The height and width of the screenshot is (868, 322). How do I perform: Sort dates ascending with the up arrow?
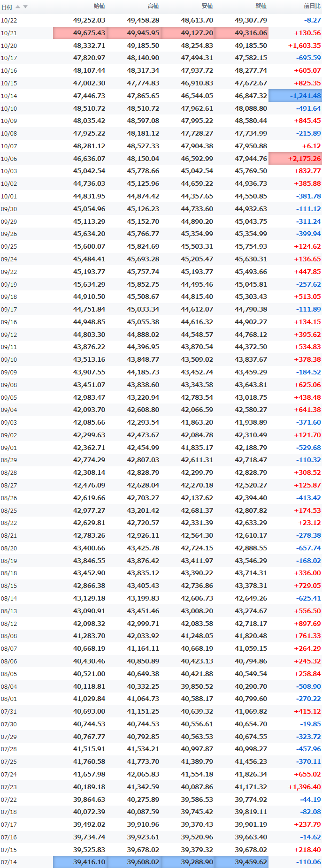18,7
